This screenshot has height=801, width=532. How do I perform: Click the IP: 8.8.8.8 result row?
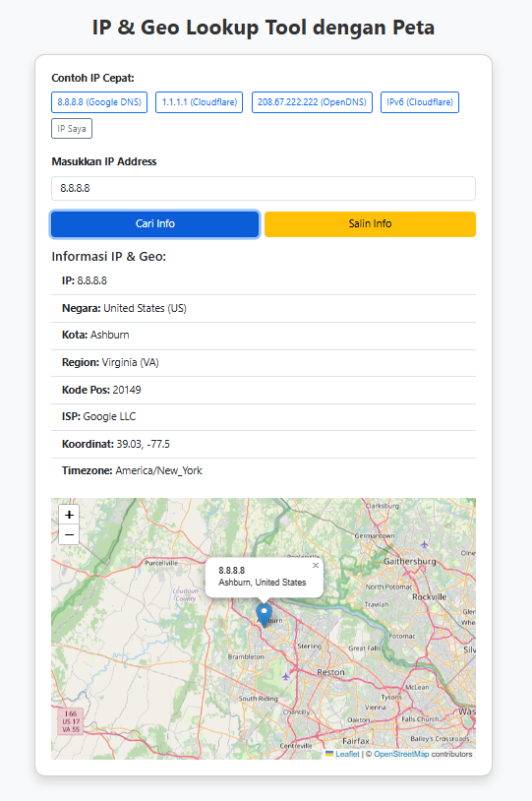tap(264, 281)
